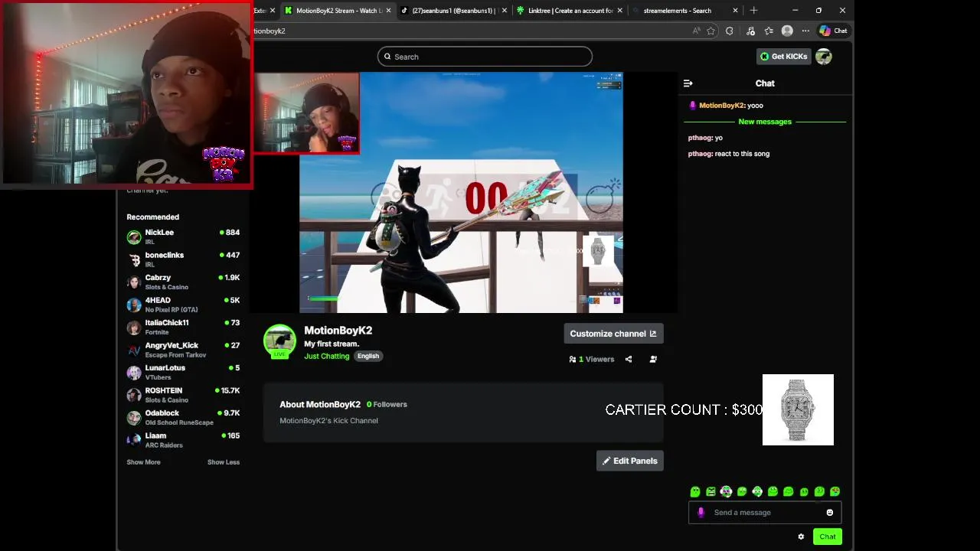Viewport: 980px width, 551px height.
Task: Click the New messages divider in chat
Action: coord(765,122)
